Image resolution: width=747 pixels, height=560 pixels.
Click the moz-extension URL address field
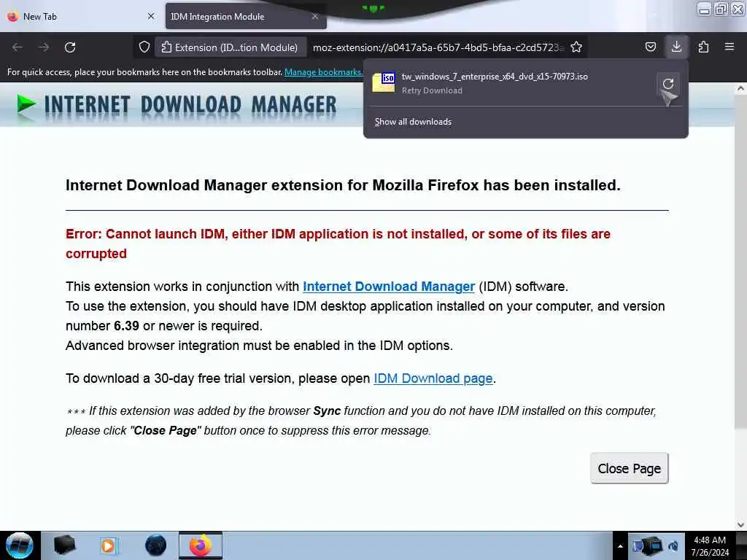438,47
